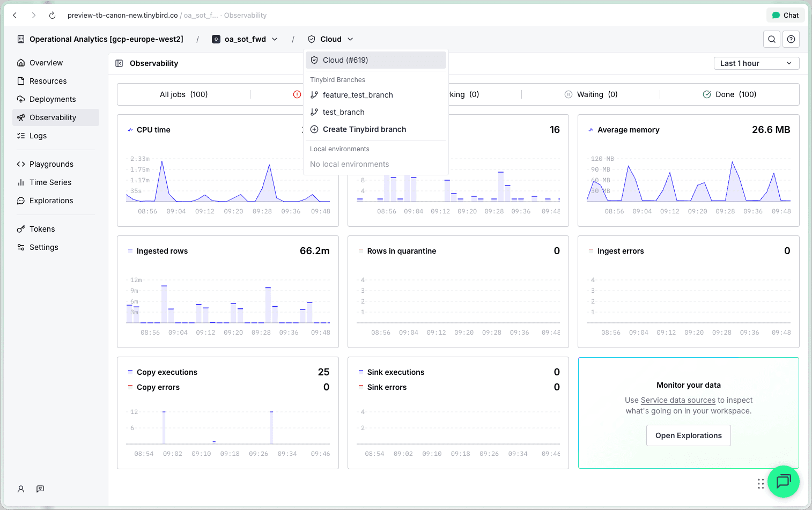Select the All jobs filter tab
Viewport: 812px width, 510px height.
click(x=183, y=94)
